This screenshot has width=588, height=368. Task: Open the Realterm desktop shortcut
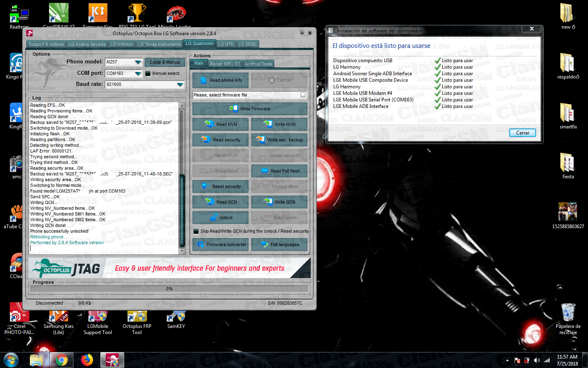(x=19, y=16)
